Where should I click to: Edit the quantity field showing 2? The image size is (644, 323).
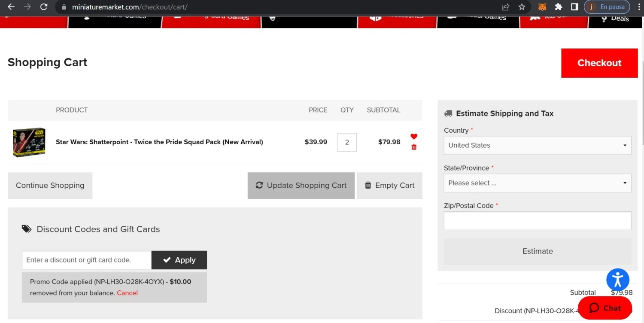click(x=347, y=142)
